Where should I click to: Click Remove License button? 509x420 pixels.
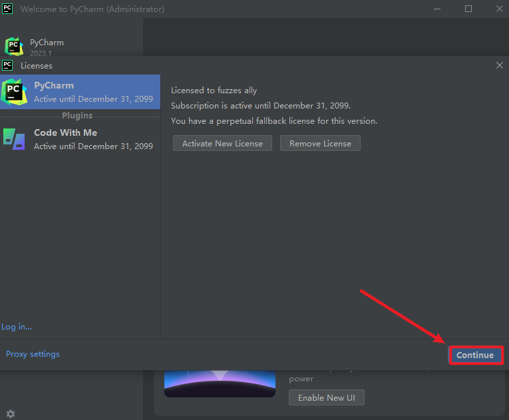320,143
